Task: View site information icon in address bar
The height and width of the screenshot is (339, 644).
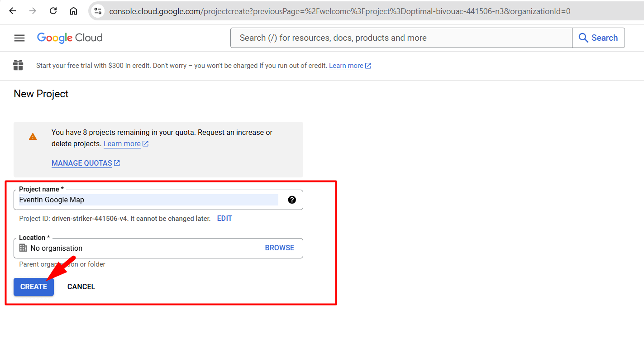Action: pyautogui.click(x=98, y=11)
